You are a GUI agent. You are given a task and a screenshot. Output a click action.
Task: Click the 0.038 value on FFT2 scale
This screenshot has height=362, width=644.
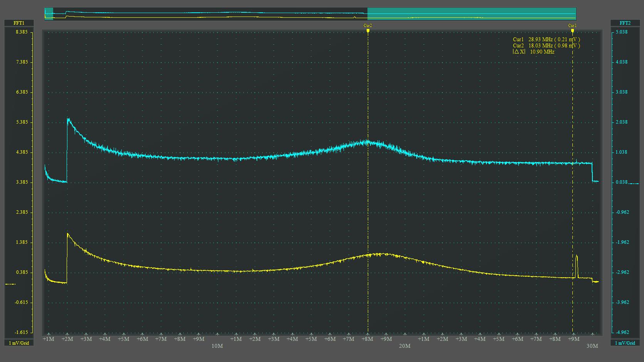click(622, 182)
